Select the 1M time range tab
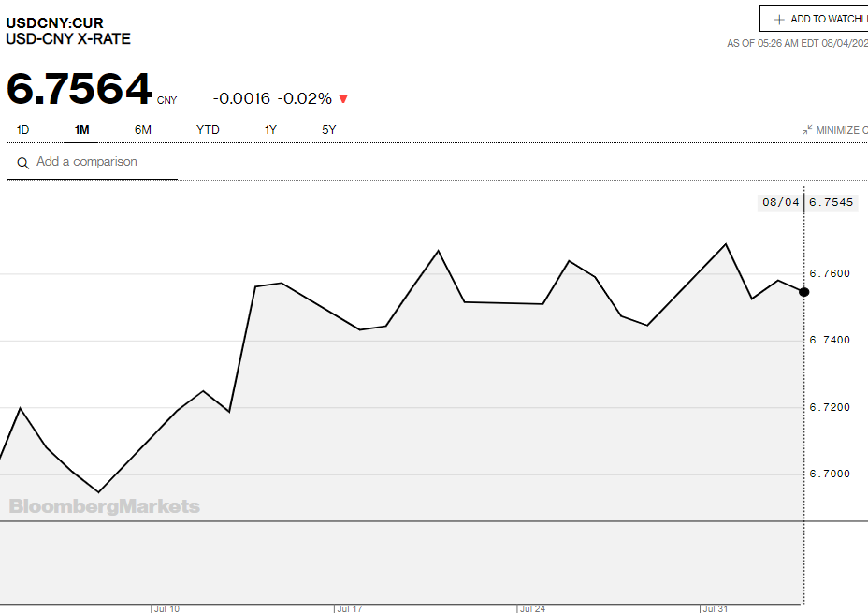 (x=82, y=130)
